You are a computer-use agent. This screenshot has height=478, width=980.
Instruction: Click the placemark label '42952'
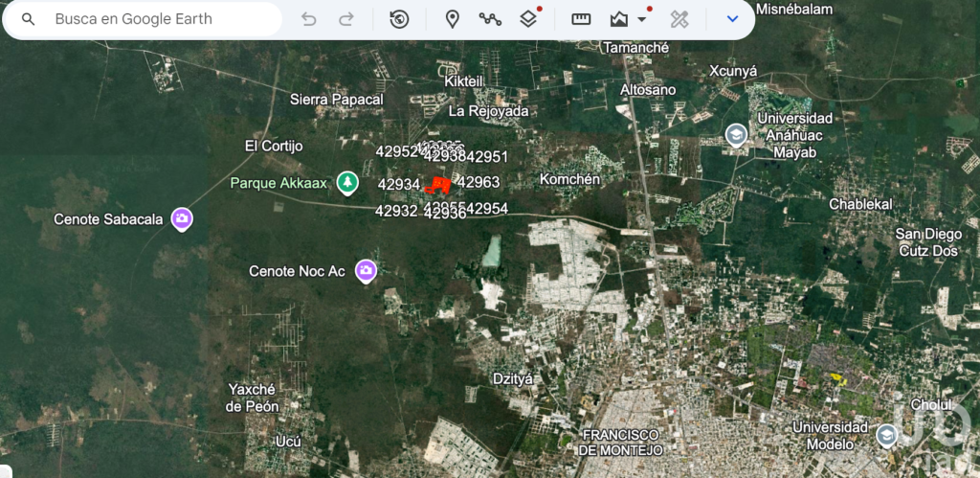(396, 152)
